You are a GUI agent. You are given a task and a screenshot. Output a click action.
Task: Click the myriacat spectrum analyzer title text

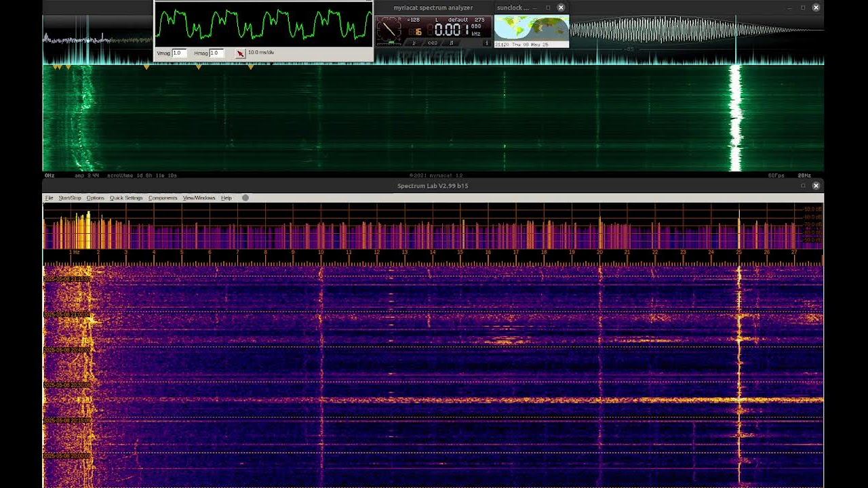coord(433,8)
